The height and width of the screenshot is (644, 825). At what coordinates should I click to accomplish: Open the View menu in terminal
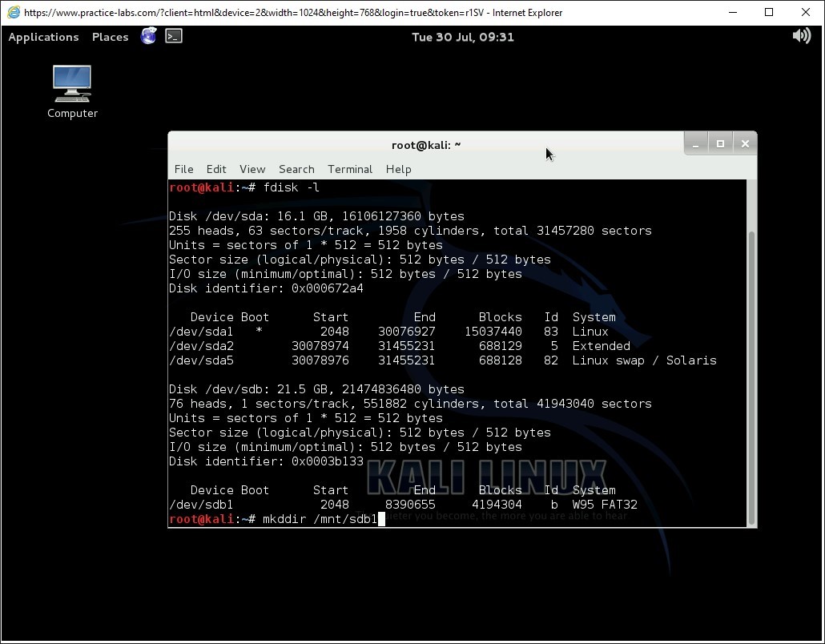[252, 169]
